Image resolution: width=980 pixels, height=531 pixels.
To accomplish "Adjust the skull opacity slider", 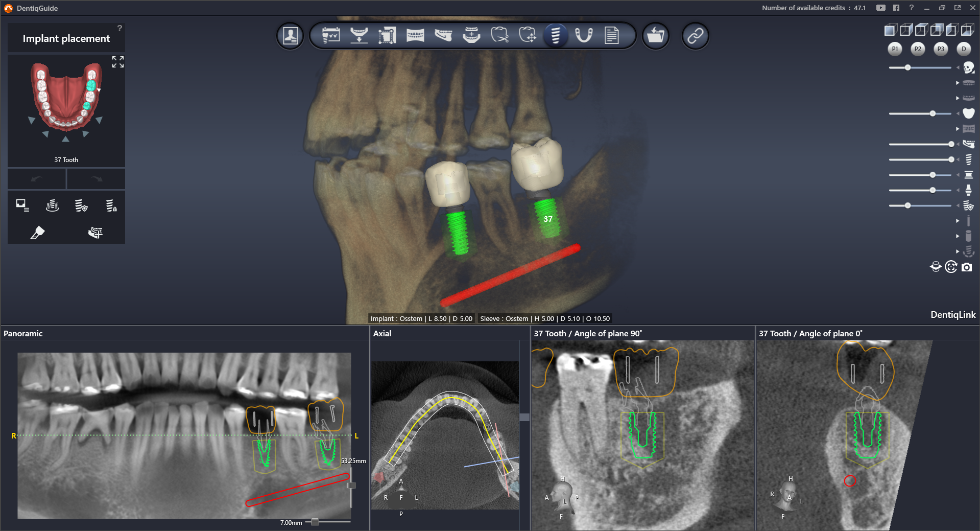I will pyautogui.click(x=907, y=67).
